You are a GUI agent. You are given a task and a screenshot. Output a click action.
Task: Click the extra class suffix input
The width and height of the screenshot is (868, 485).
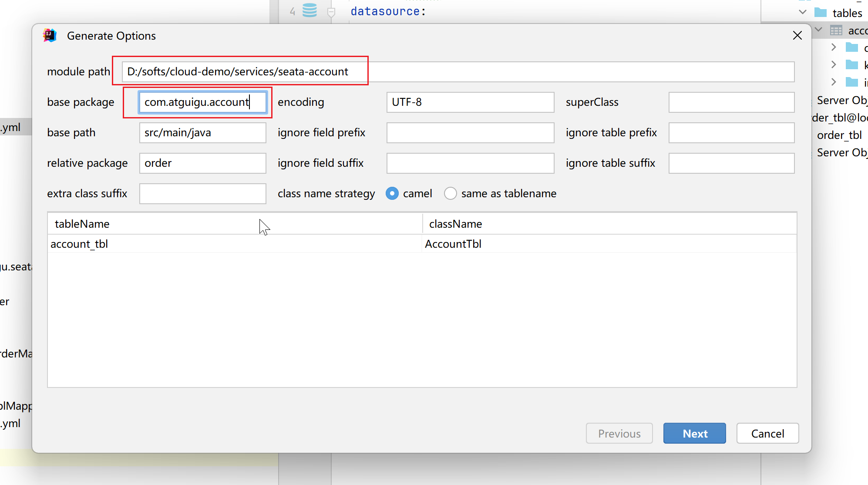pos(203,194)
